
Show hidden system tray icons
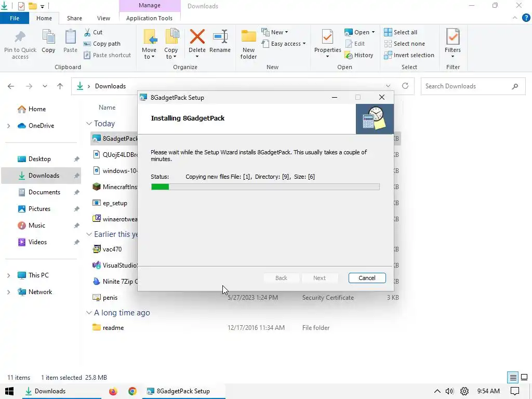437,391
